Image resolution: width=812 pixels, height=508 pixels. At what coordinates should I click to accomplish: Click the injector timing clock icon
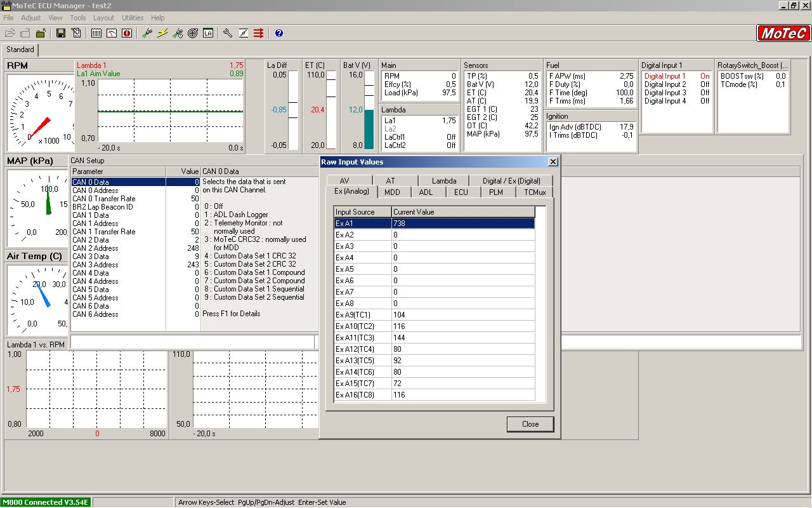[x=178, y=33]
